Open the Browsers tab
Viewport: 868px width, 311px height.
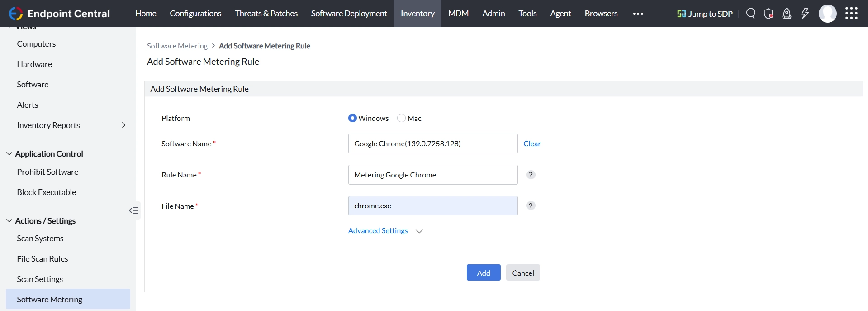pyautogui.click(x=601, y=14)
